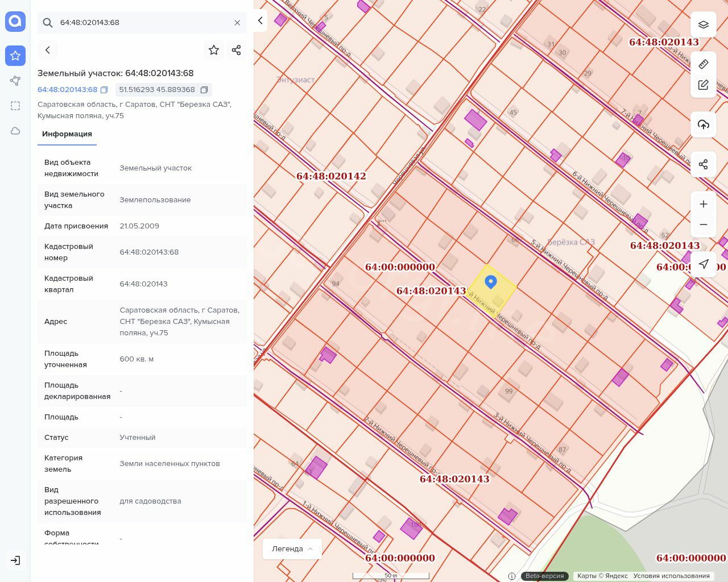This screenshot has width=728, height=582.
Task: Locate my position with the arrow icon
Action: click(704, 264)
